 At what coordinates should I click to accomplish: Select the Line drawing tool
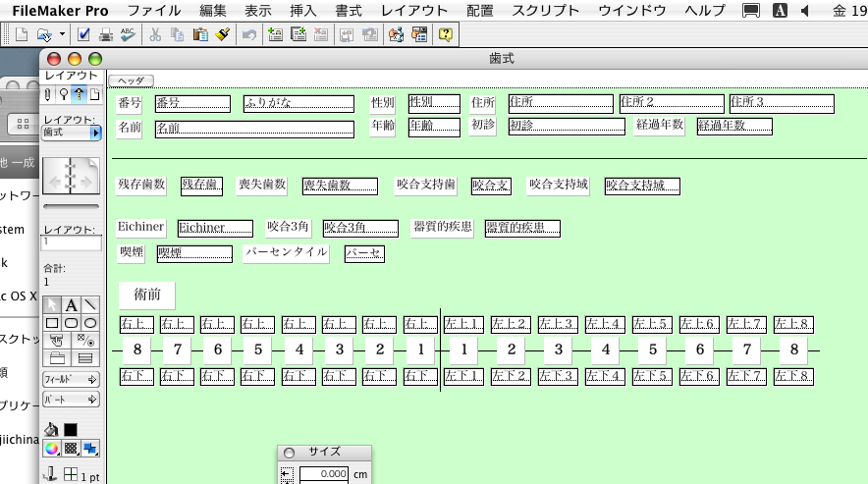point(90,305)
